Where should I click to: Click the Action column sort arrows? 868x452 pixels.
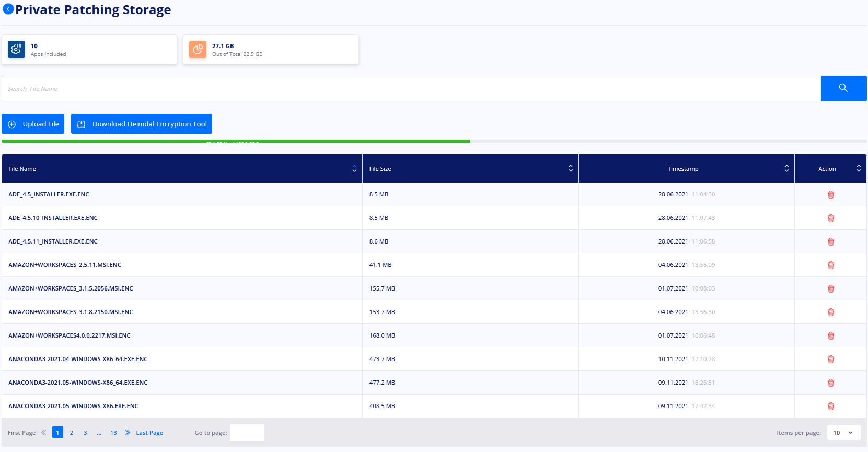click(859, 168)
